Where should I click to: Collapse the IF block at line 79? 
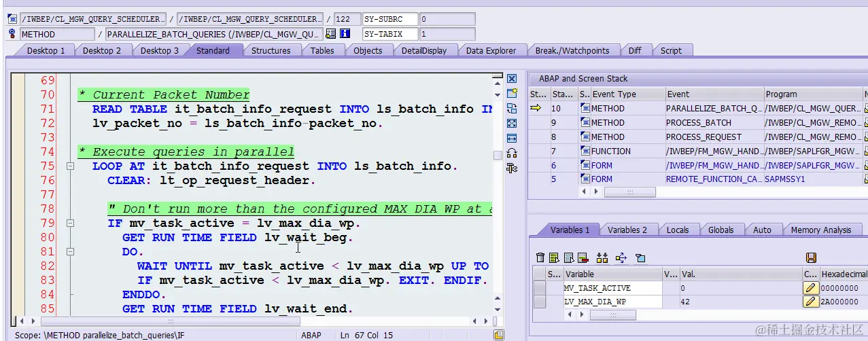(x=69, y=223)
